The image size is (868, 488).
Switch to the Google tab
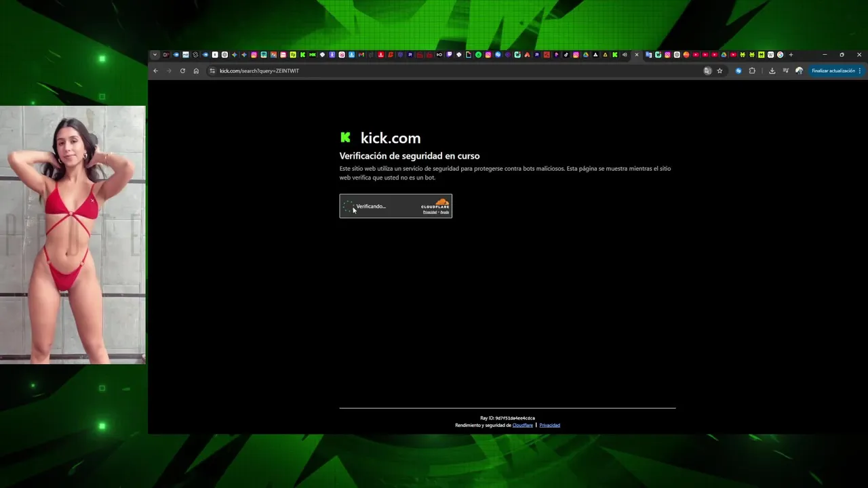click(x=780, y=55)
